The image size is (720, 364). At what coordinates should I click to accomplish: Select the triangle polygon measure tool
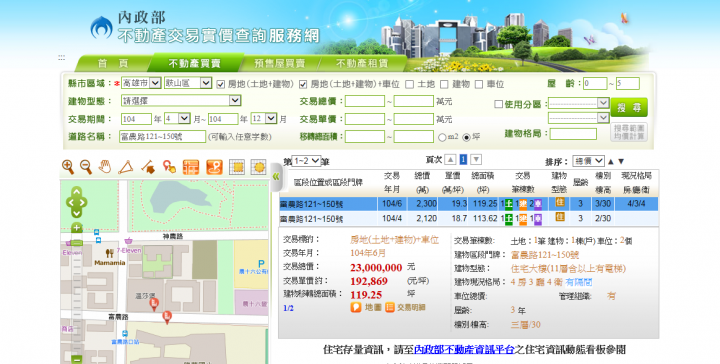(x=125, y=167)
